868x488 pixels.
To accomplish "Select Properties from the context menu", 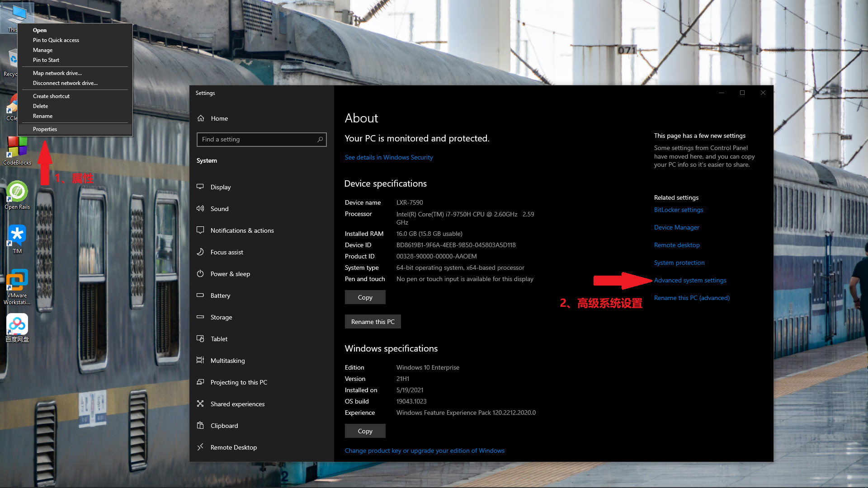I will point(45,129).
